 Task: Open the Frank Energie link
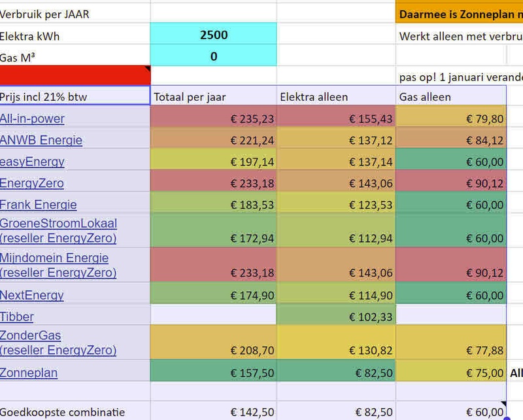38,205
